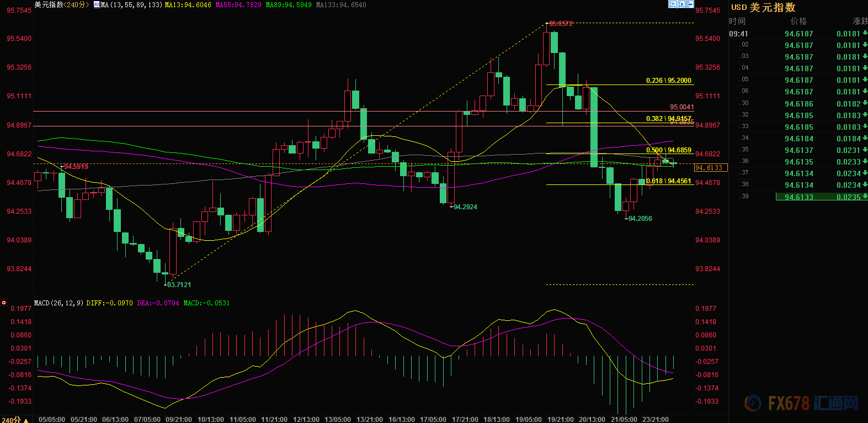Click the MACD:-0.0531 readout

click(x=206, y=303)
